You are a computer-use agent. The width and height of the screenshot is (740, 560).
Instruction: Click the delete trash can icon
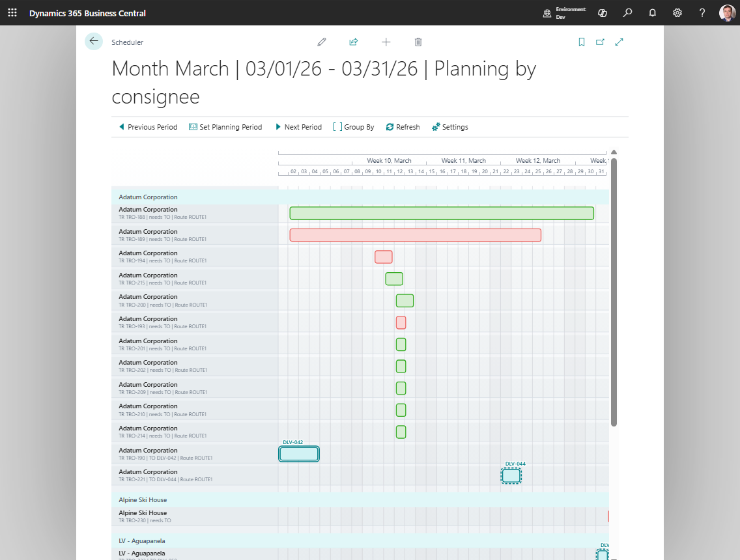tap(418, 42)
